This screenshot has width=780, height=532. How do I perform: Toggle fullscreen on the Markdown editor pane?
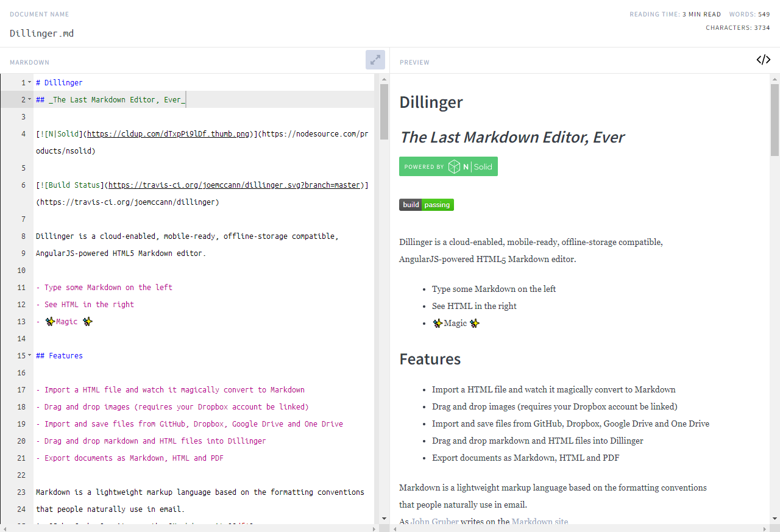point(375,60)
